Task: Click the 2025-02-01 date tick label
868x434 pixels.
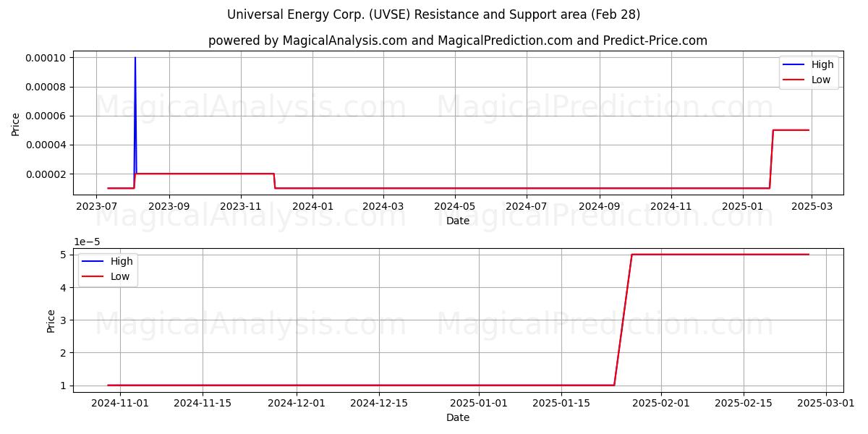Action: [661, 403]
